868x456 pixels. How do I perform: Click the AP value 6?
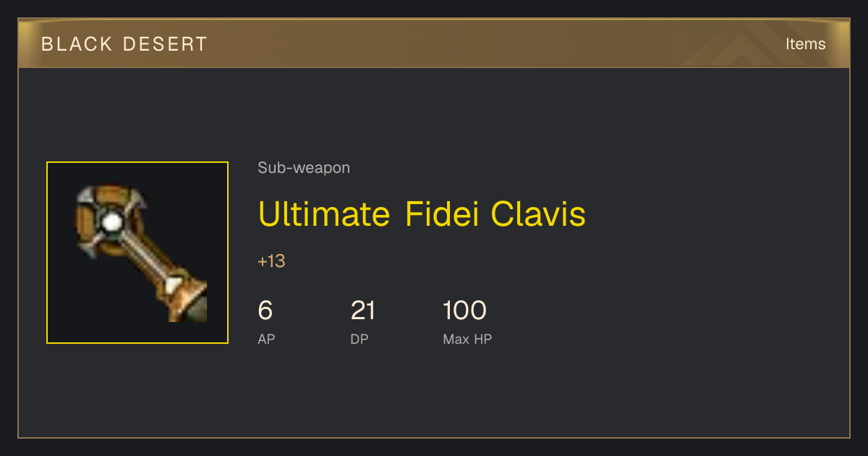pyautogui.click(x=265, y=311)
